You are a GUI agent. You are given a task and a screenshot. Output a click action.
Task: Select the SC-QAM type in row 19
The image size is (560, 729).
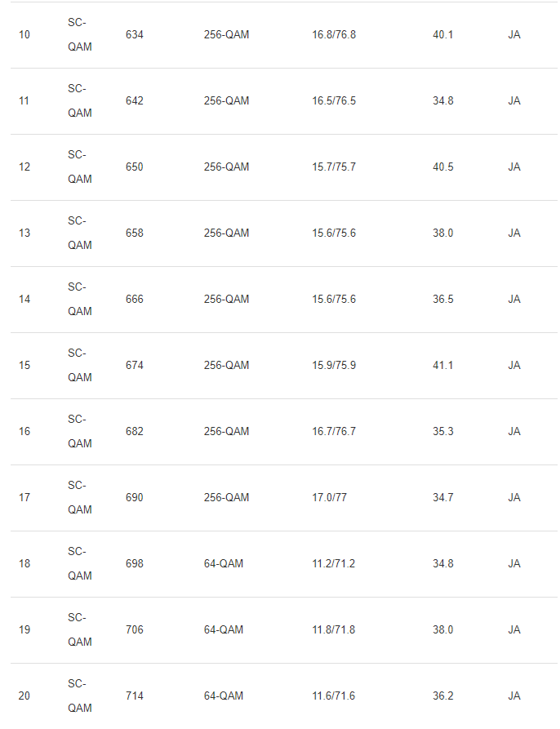tap(80, 630)
